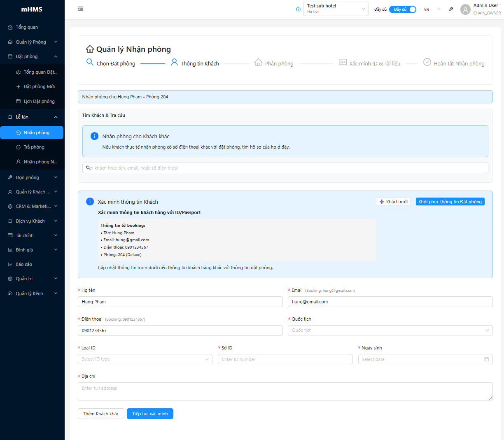Expand the Quản lý Phòng sidebar menu
Viewport: 504px width, 440px height.
point(32,42)
